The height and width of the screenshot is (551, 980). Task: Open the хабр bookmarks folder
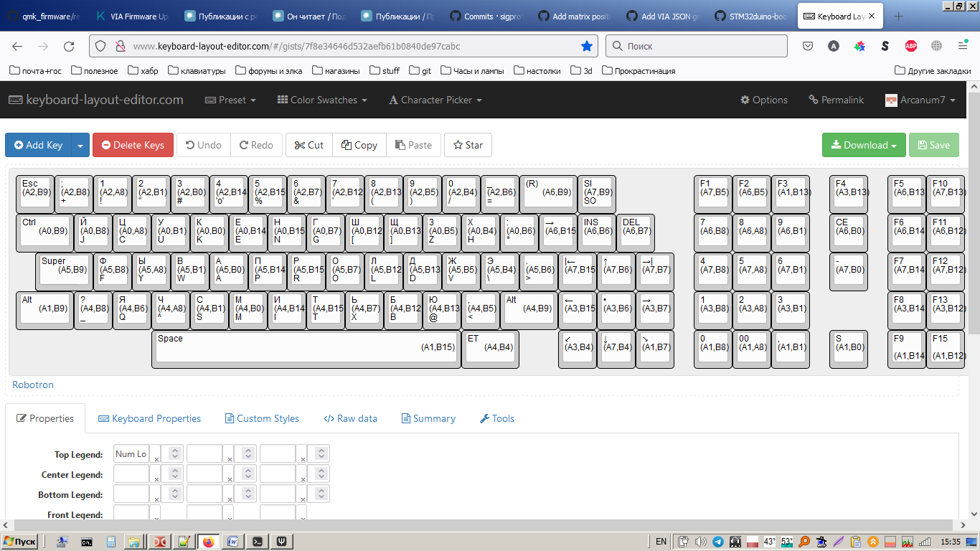tap(143, 70)
